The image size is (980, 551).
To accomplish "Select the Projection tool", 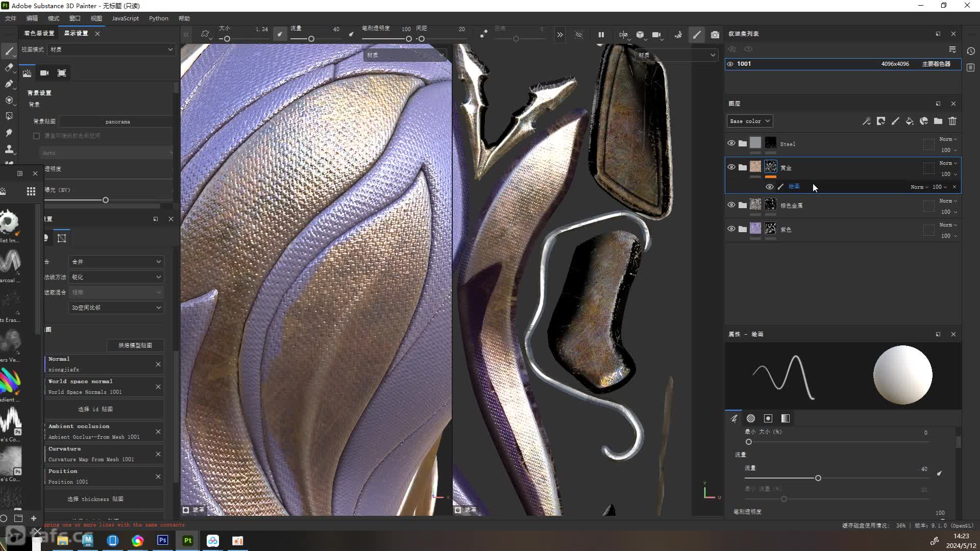I will (x=9, y=84).
